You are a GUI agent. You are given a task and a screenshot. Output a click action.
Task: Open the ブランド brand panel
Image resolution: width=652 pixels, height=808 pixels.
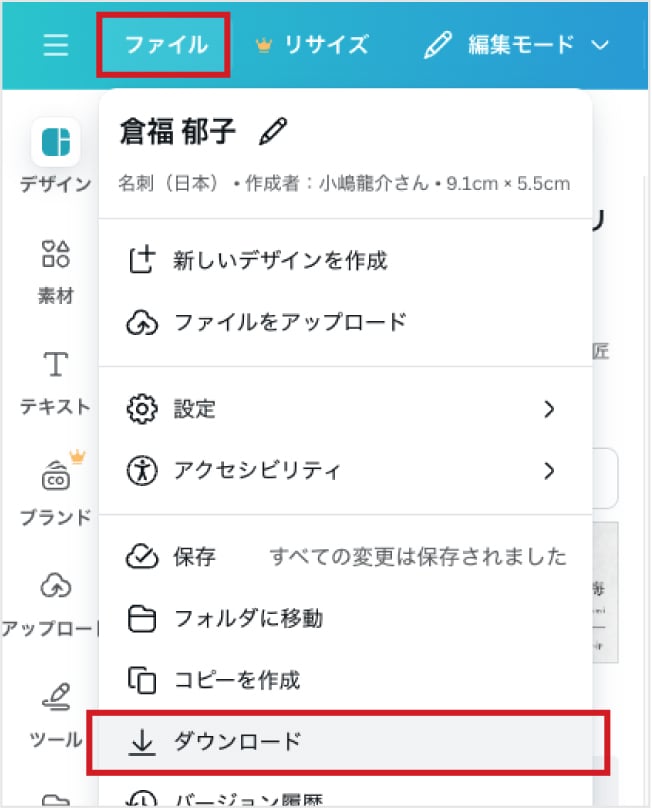[56, 476]
